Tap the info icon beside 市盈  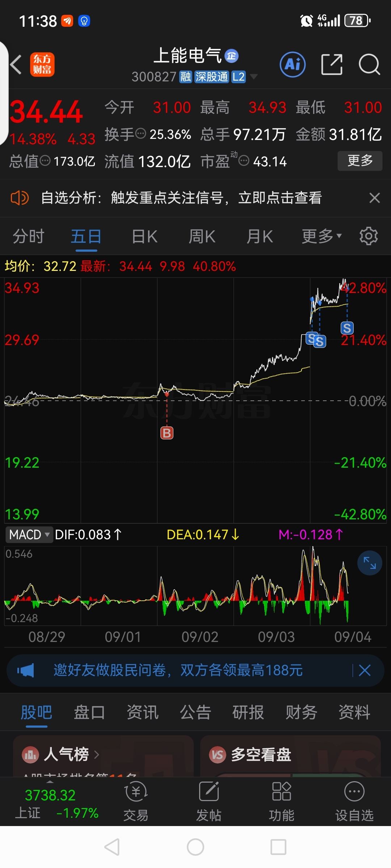244,161
